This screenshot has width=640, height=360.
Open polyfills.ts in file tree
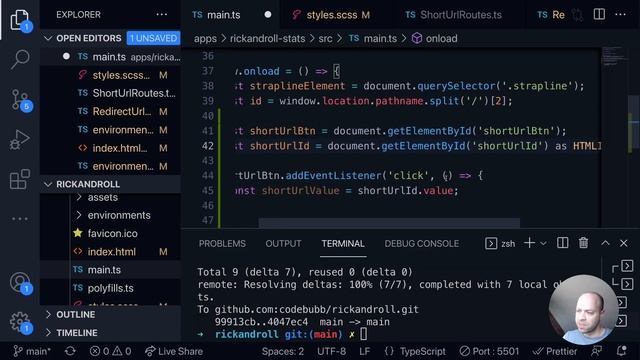(x=110, y=289)
